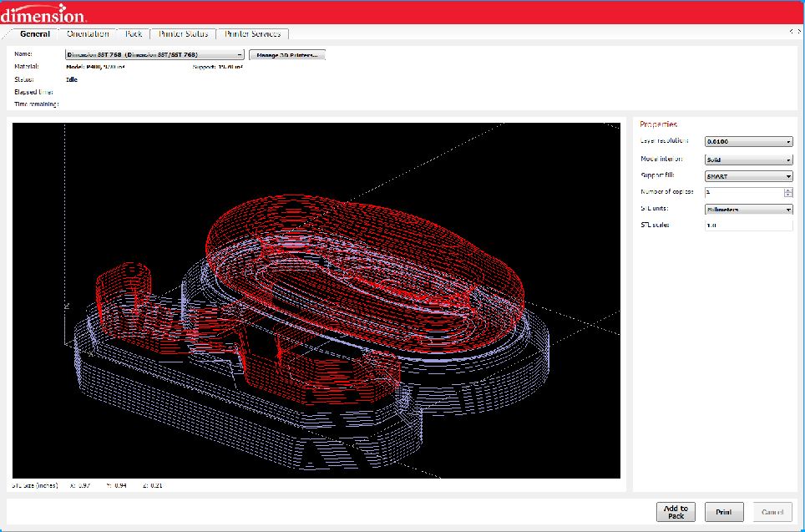Click the Dimension logo in the header
Screen dimensions: 805x532
pos(42,13)
